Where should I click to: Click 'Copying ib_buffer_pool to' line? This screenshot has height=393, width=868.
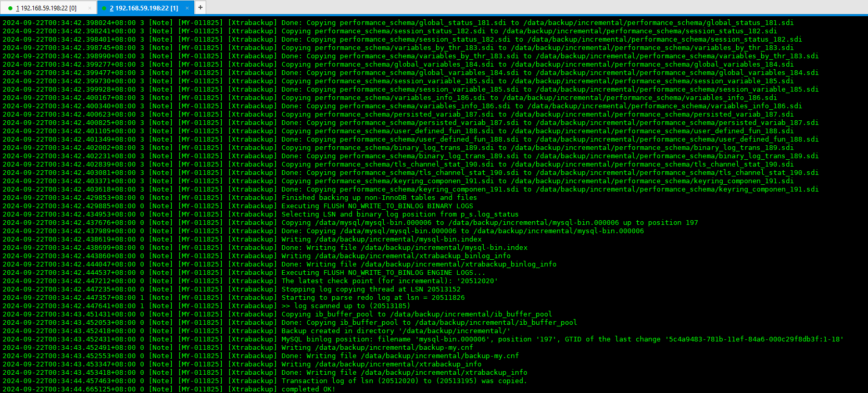[417, 314]
